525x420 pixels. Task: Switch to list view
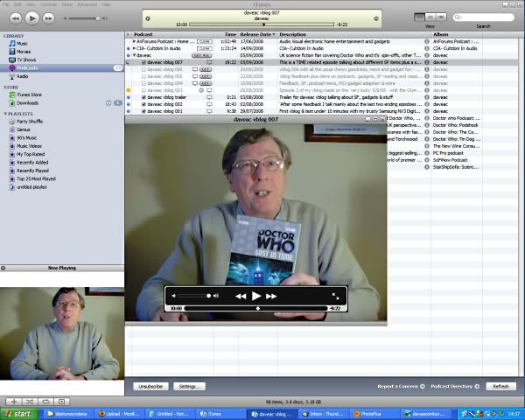[419, 17]
